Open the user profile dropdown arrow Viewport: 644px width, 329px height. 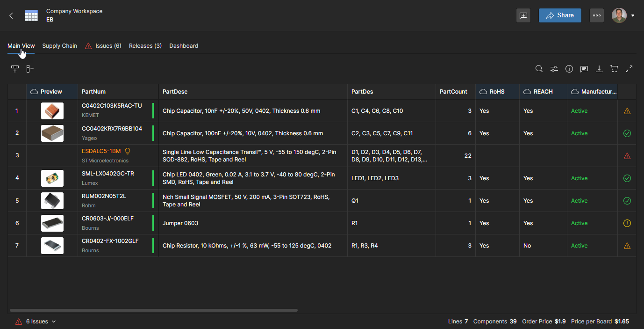click(x=633, y=15)
